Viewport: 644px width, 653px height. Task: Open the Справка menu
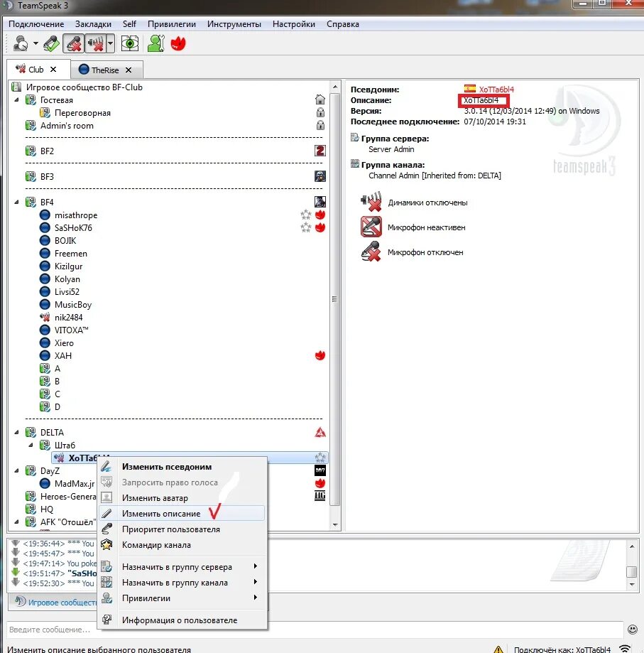click(343, 24)
